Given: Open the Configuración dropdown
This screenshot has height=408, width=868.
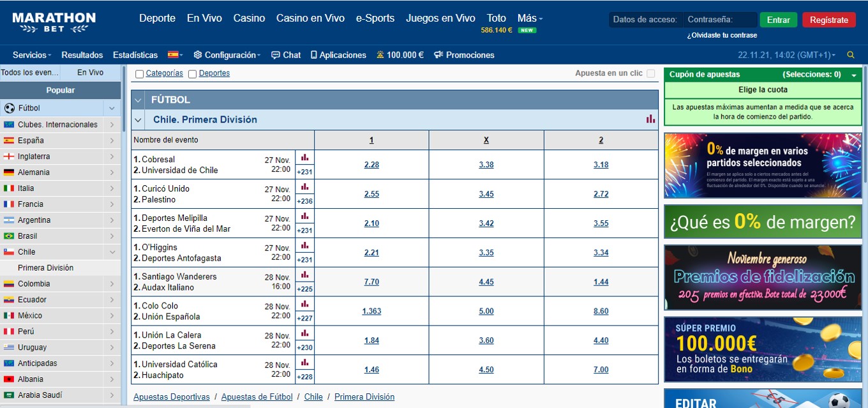Looking at the screenshot, I should 227,55.
